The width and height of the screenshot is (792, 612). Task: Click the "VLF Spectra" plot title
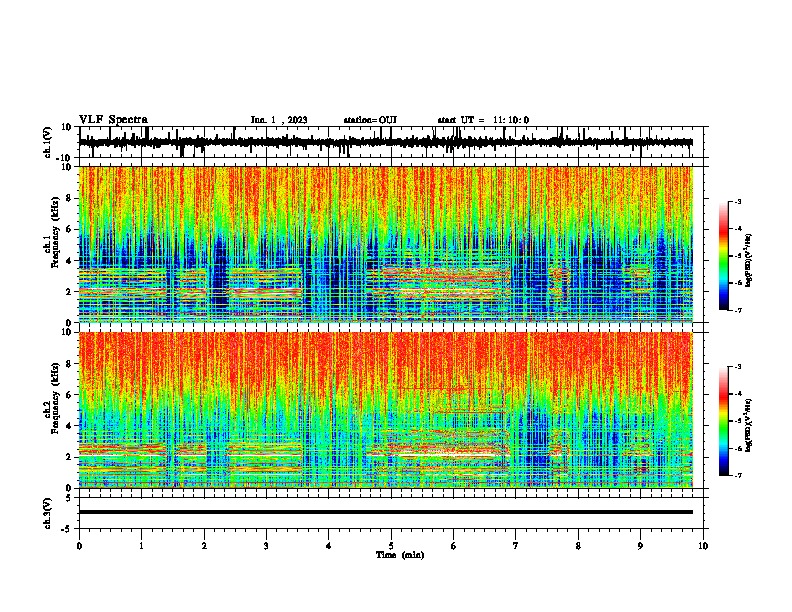(113, 120)
